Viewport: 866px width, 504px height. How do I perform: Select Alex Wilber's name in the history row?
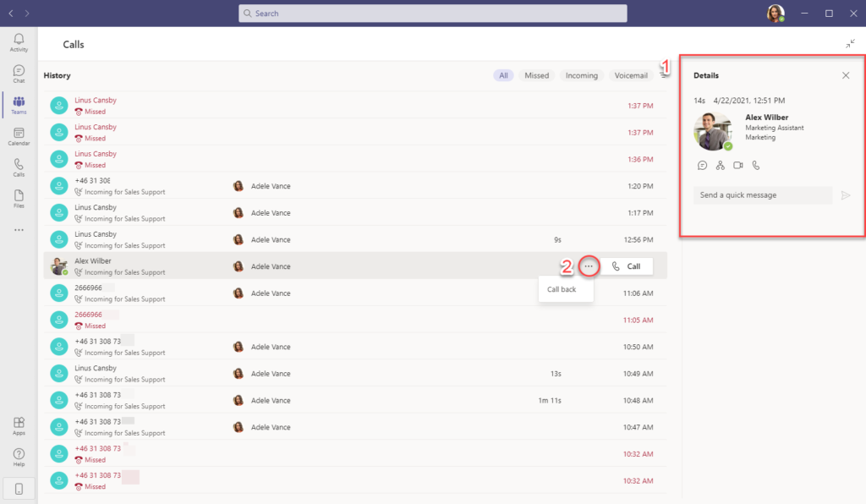point(93,260)
